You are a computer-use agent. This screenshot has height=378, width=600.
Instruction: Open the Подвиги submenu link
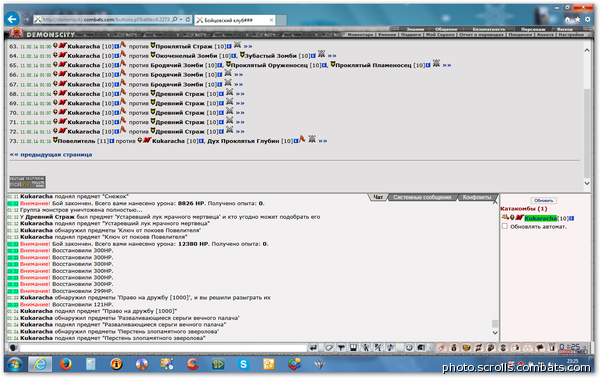(411, 34)
